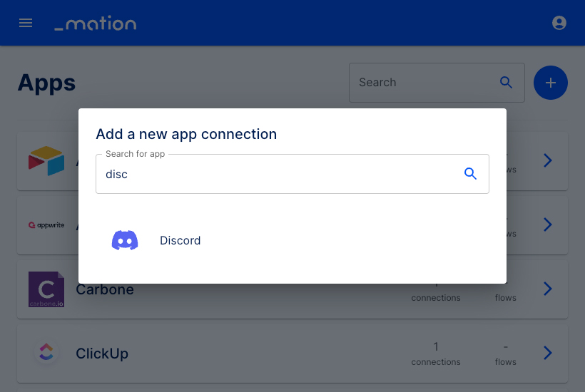Expand the ClickUp row chevron
Viewport: 585px width, 392px height.
pos(547,353)
